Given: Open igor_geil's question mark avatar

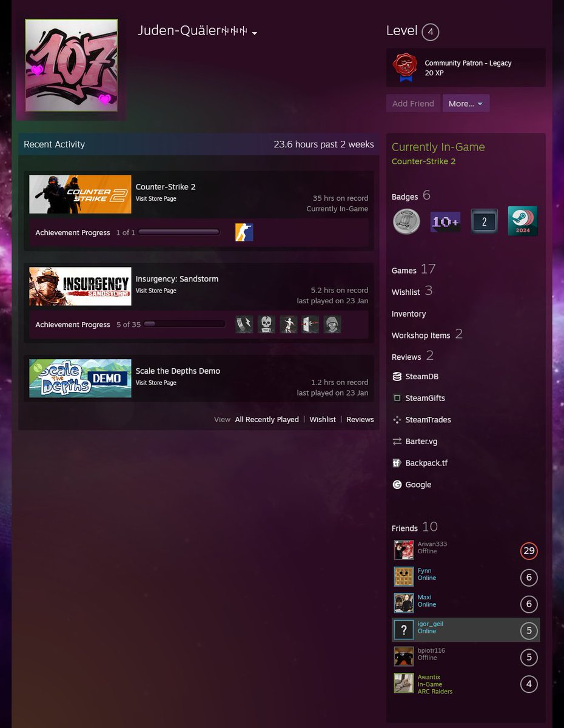Looking at the screenshot, I should tap(404, 630).
